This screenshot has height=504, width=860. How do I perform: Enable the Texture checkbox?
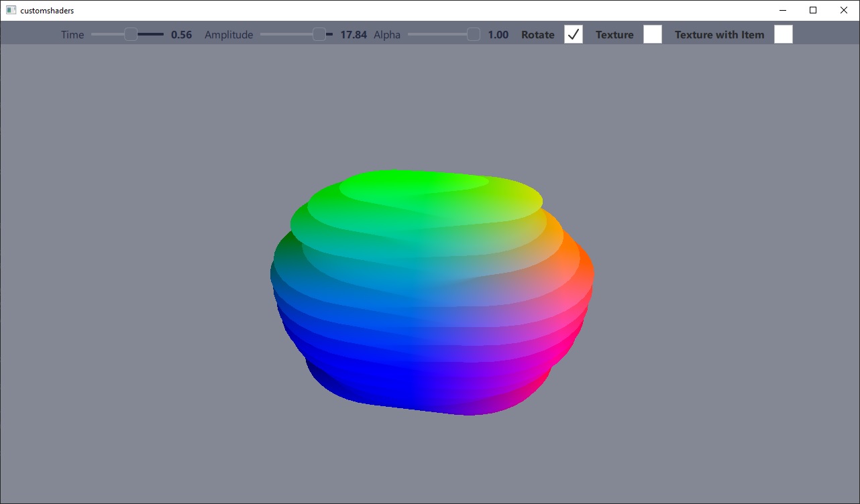(652, 34)
